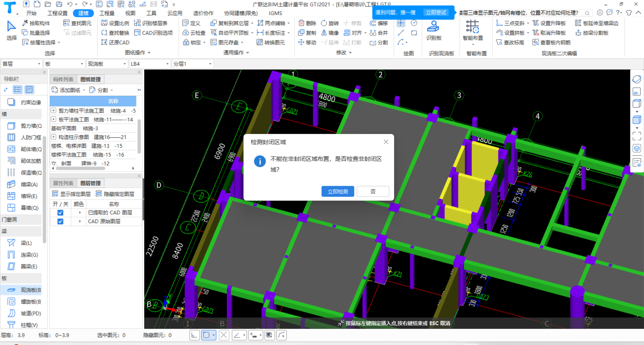Screen dimensions: 644x345
Task: Toggle rectangle draw mode in 绘图
Action: pos(414,33)
